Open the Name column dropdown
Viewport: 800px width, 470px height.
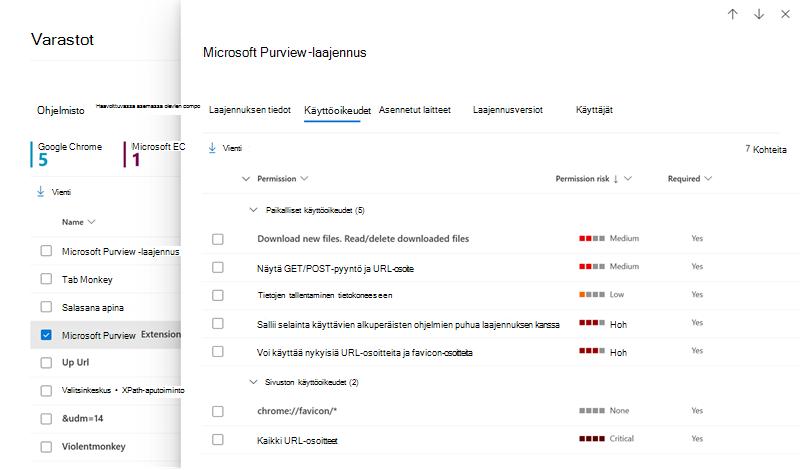[x=91, y=222]
